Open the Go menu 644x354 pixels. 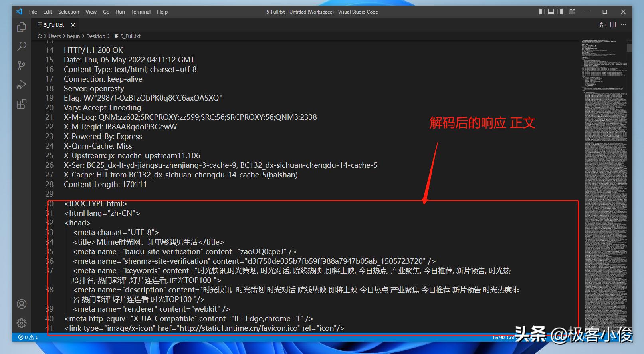coord(106,12)
